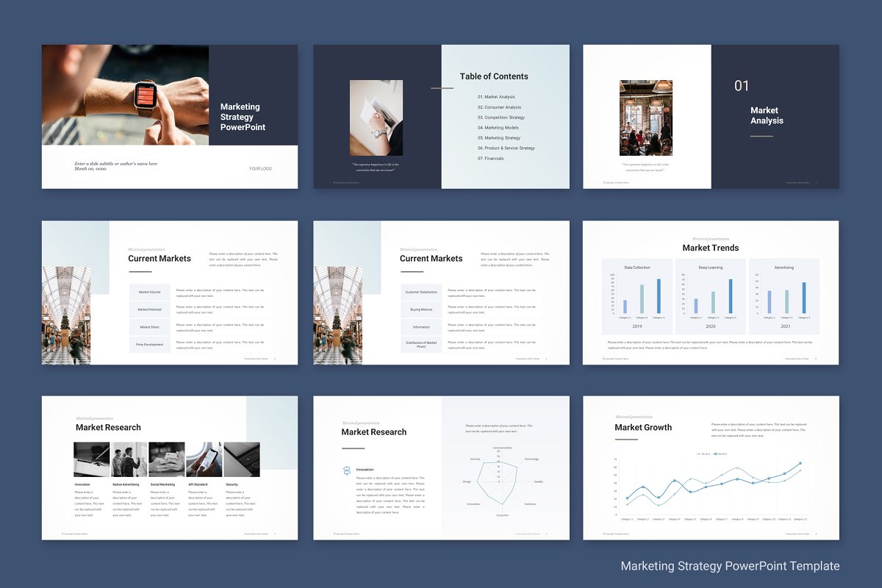
Task: Select the 'Customer Satisfaction' label box
Action: click(421, 292)
